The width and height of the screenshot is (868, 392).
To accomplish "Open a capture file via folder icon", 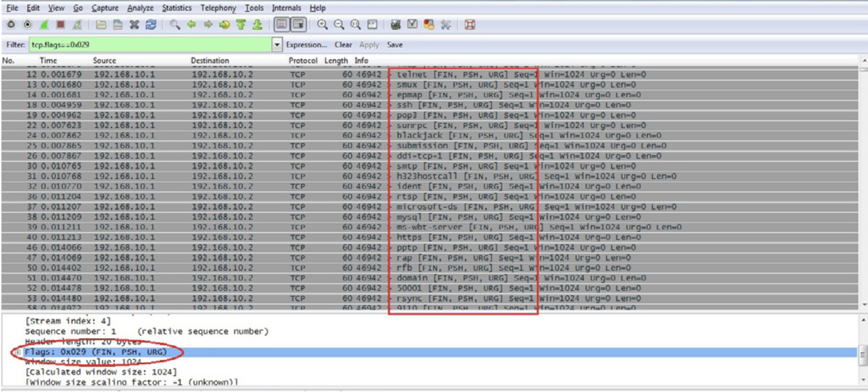I will (101, 25).
